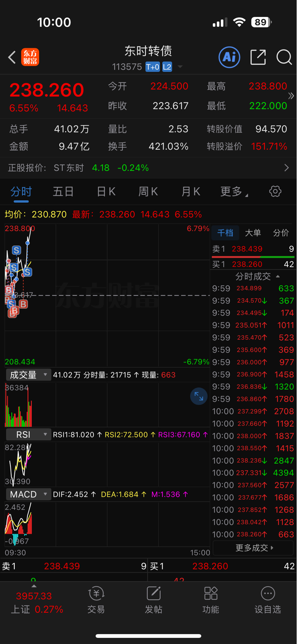Tap the bottom 买1 238.260 quote
The image size is (297, 644).
click(x=222, y=566)
